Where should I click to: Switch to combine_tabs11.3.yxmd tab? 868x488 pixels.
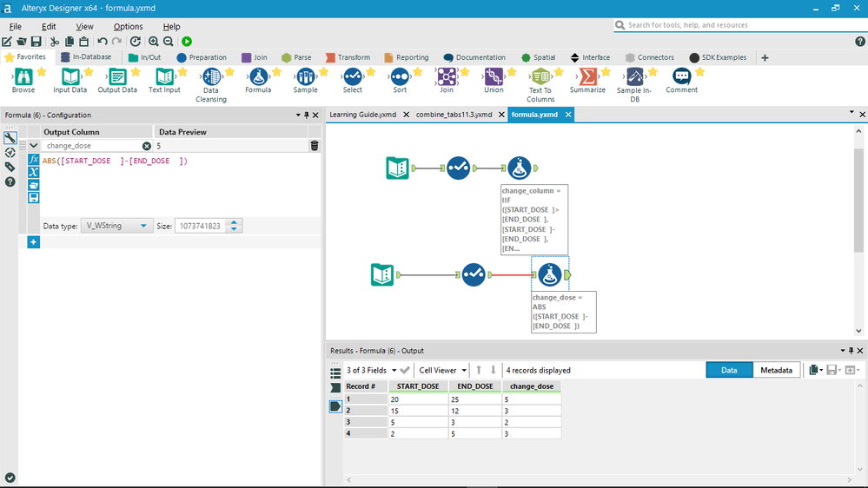[x=454, y=115]
